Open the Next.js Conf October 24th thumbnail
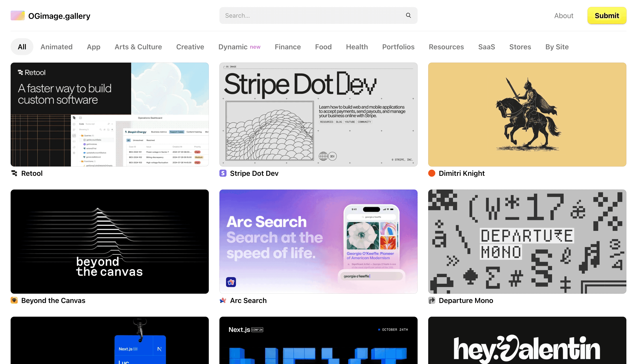The image size is (637, 364). pos(318,340)
